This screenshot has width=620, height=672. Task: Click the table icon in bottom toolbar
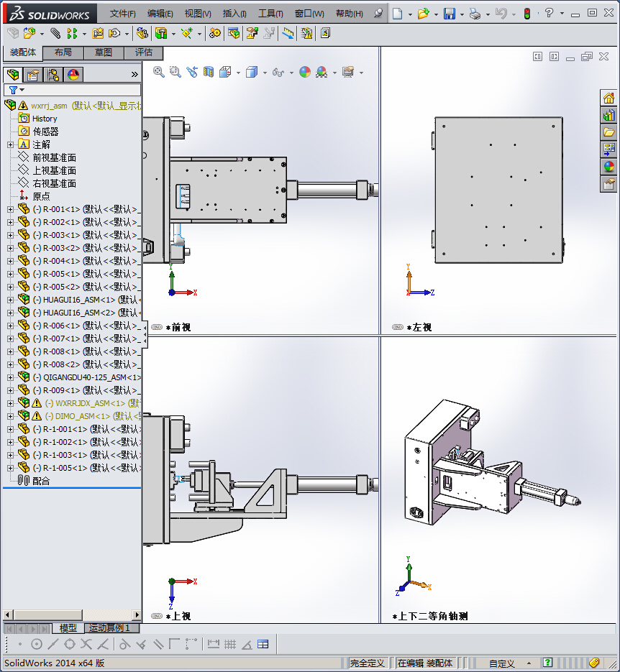pyautogui.click(x=263, y=644)
